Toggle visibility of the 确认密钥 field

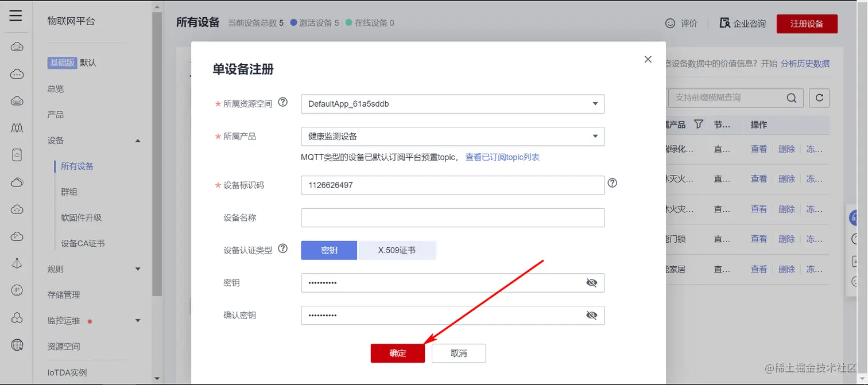point(592,315)
